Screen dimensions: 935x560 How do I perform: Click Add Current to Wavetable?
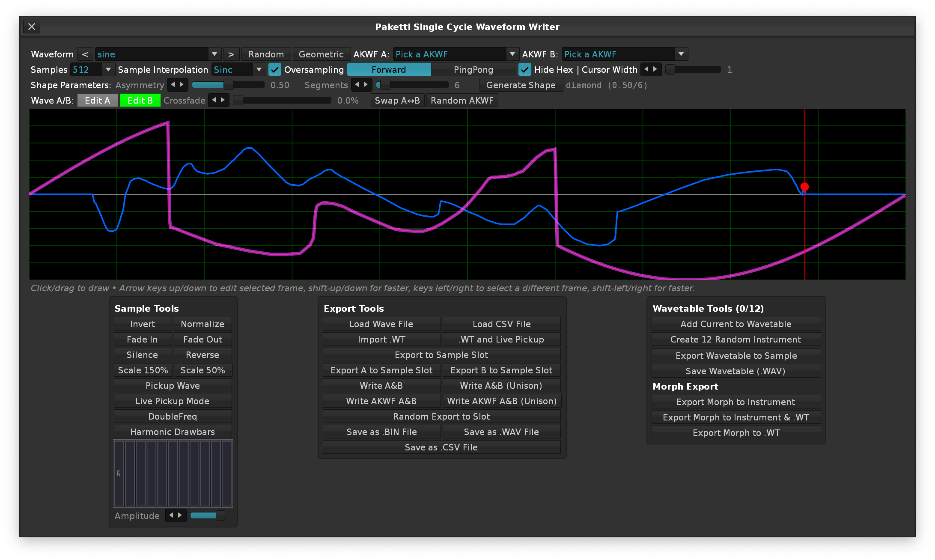(x=735, y=324)
